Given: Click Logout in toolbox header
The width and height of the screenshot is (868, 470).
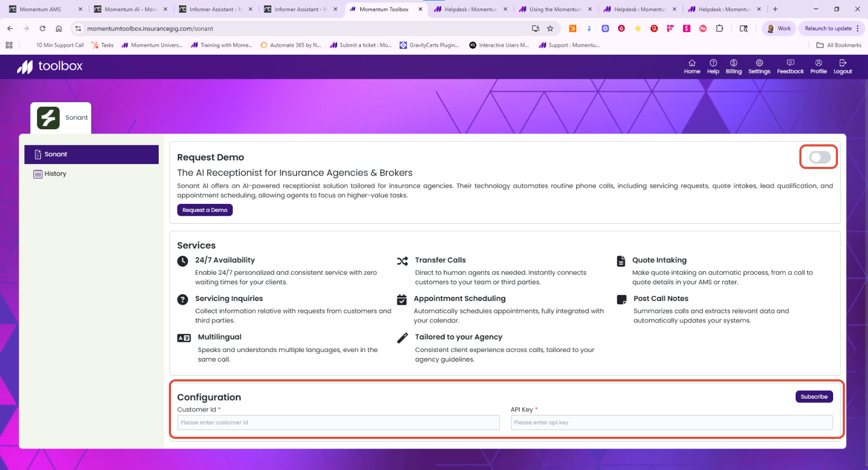Looking at the screenshot, I should coord(843,67).
